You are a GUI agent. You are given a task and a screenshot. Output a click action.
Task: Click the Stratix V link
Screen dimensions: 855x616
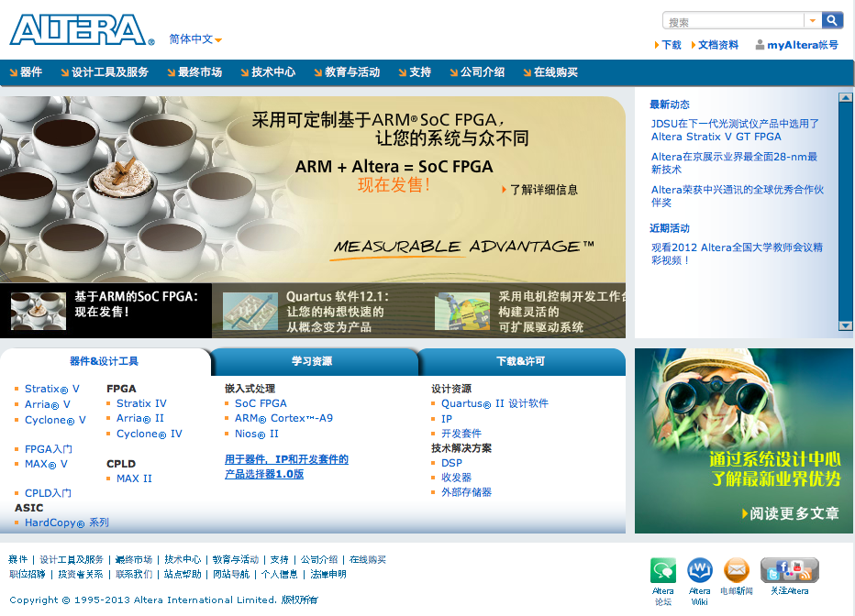coord(51,389)
